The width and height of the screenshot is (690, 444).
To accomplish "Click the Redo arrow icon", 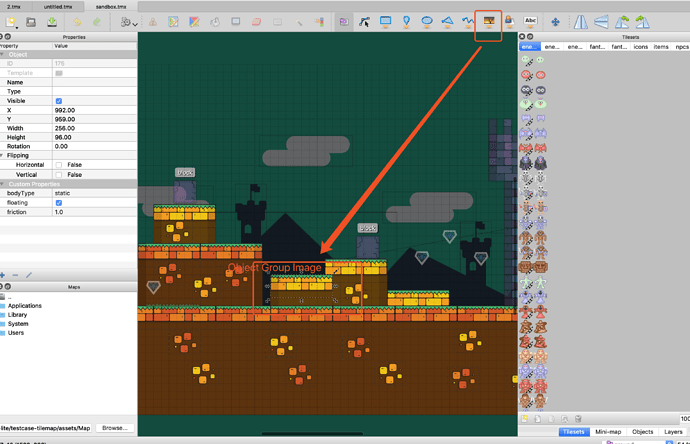I will pyautogui.click(x=97, y=22).
